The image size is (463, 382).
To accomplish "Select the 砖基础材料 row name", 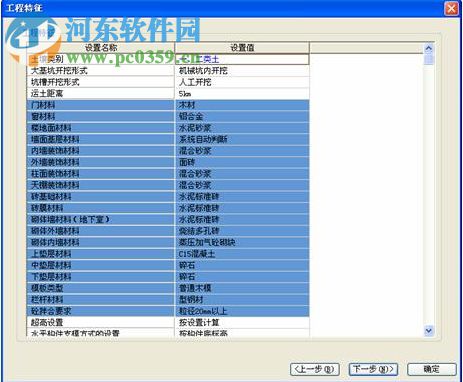I will 101,197.
